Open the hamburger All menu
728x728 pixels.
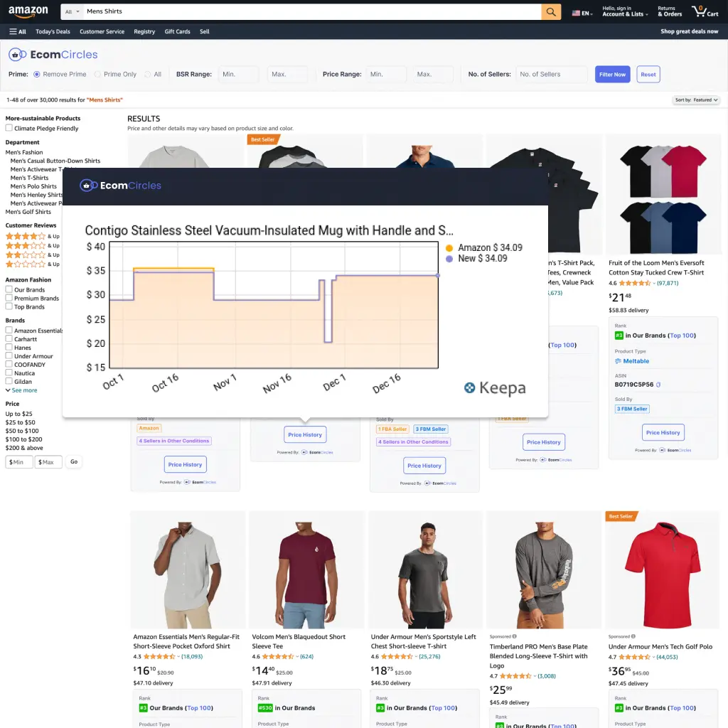[18, 31]
